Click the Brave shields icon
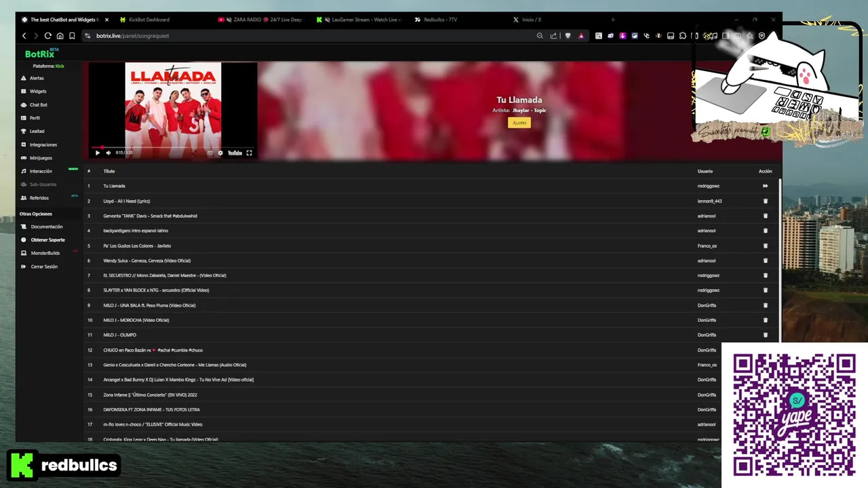Image resolution: width=868 pixels, height=488 pixels. coord(568,36)
